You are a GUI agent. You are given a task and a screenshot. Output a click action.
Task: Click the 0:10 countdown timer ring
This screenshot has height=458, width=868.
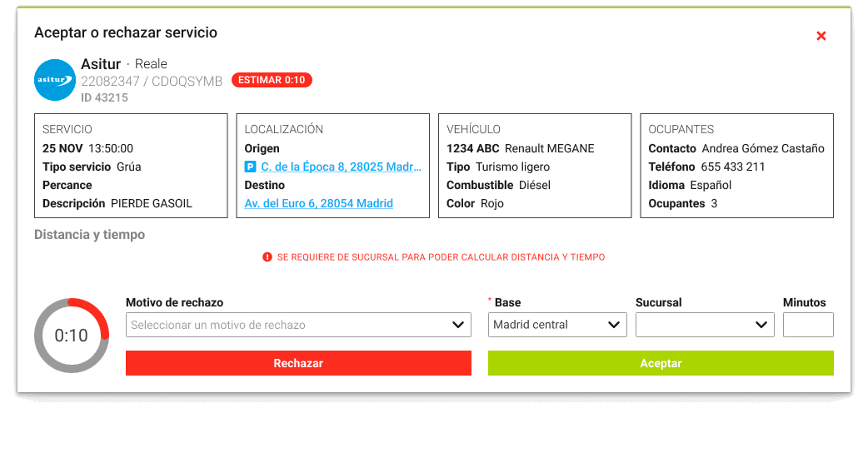click(72, 336)
